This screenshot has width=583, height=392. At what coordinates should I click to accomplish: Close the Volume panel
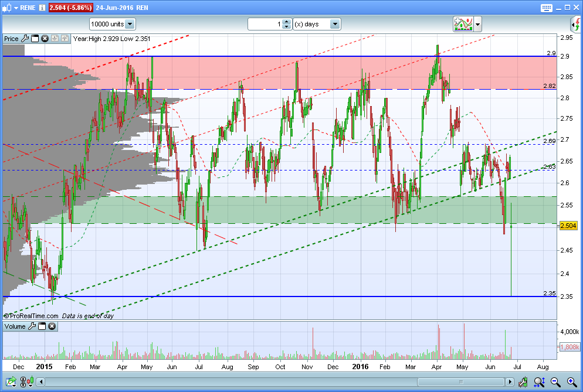click(x=52, y=326)
